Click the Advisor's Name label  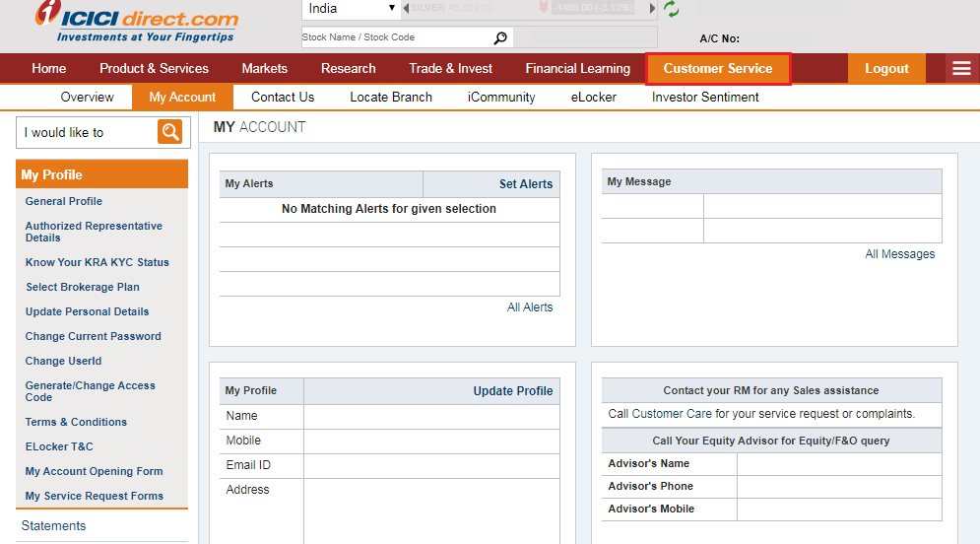click(648, 463)
